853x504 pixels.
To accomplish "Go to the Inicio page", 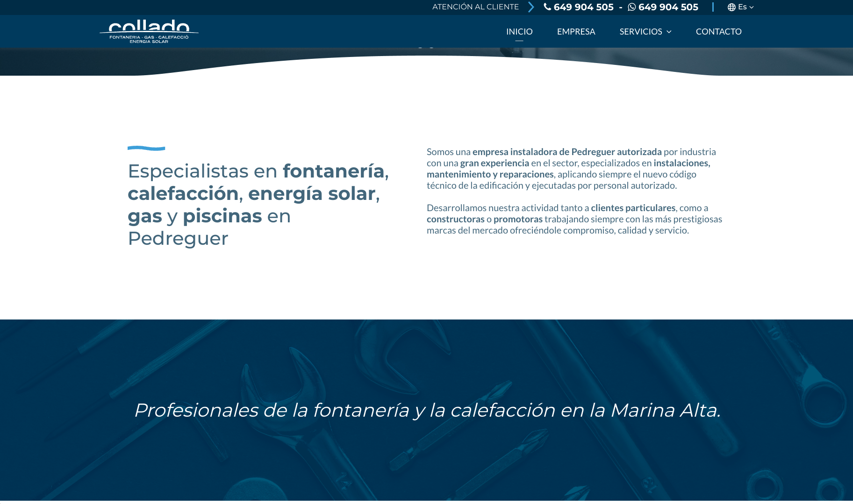I will coord(519,31).
